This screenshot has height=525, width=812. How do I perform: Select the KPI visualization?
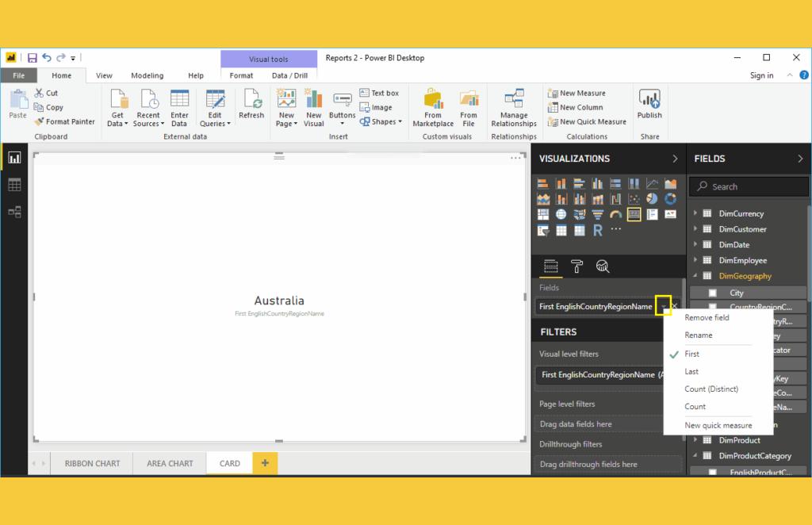(x=670, y=214)
